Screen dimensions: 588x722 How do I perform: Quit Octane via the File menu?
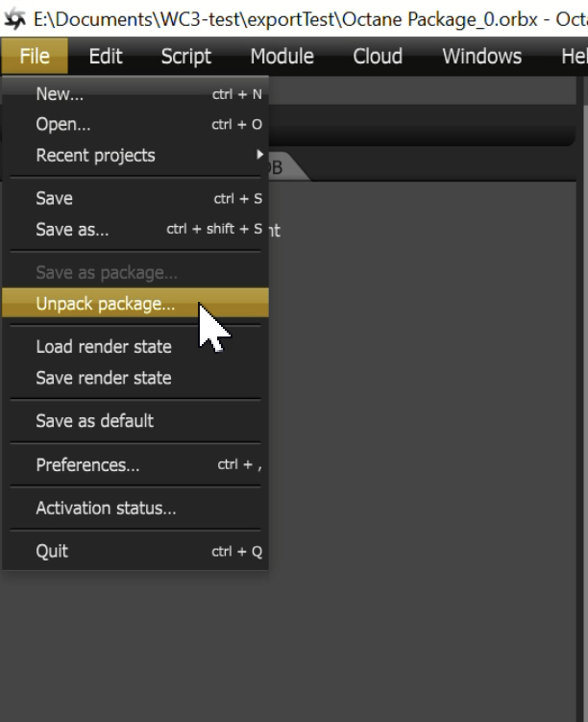(52, 552)
